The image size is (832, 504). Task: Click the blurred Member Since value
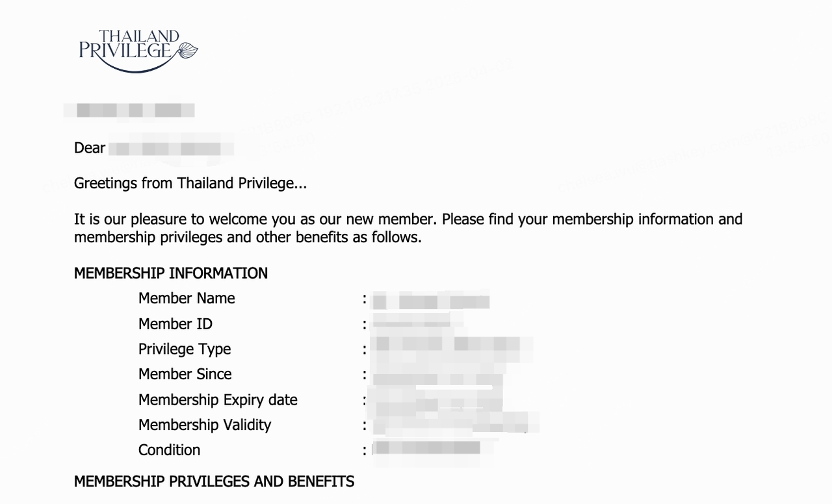coord(437,377)
